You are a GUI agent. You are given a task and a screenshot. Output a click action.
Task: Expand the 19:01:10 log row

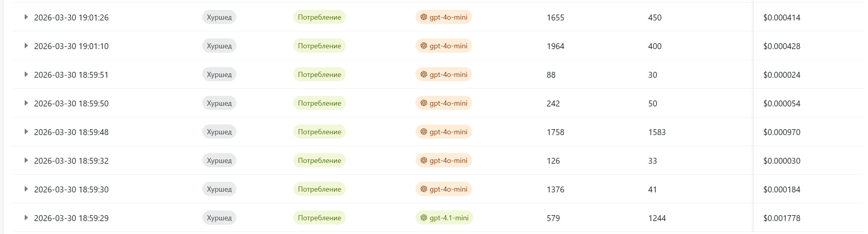click(x=26, y=46)
